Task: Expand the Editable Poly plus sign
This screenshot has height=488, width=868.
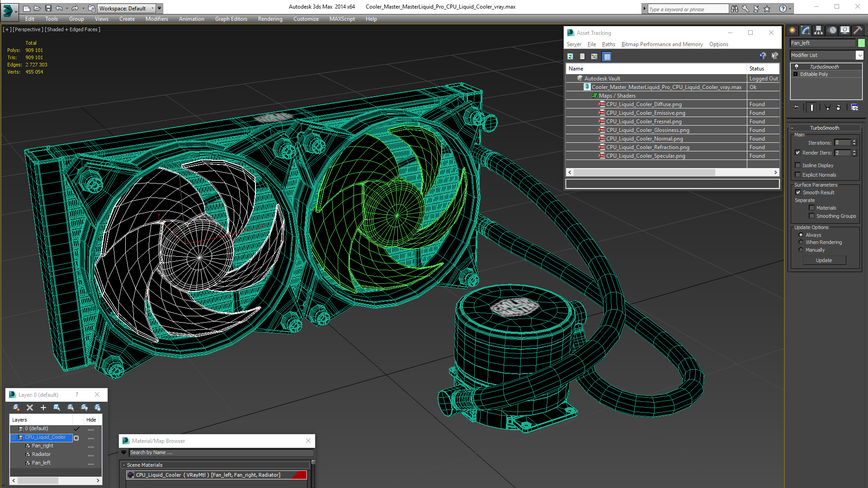Action: tap(796, 74)
